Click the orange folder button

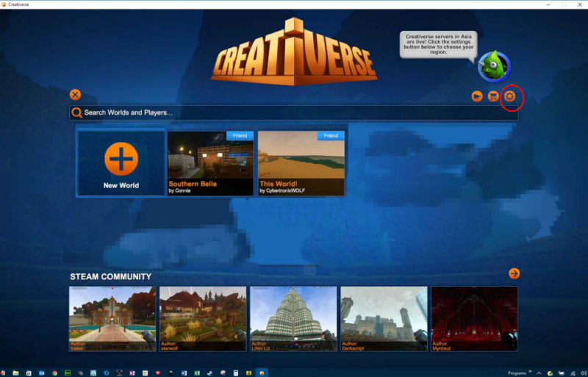tap(477, 96)
